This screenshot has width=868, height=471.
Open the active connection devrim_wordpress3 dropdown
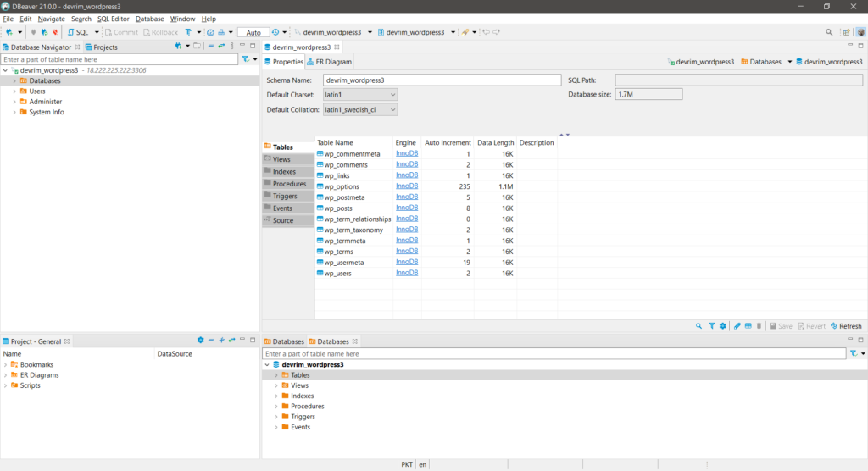pyautogui.click(x=370, y=32)
